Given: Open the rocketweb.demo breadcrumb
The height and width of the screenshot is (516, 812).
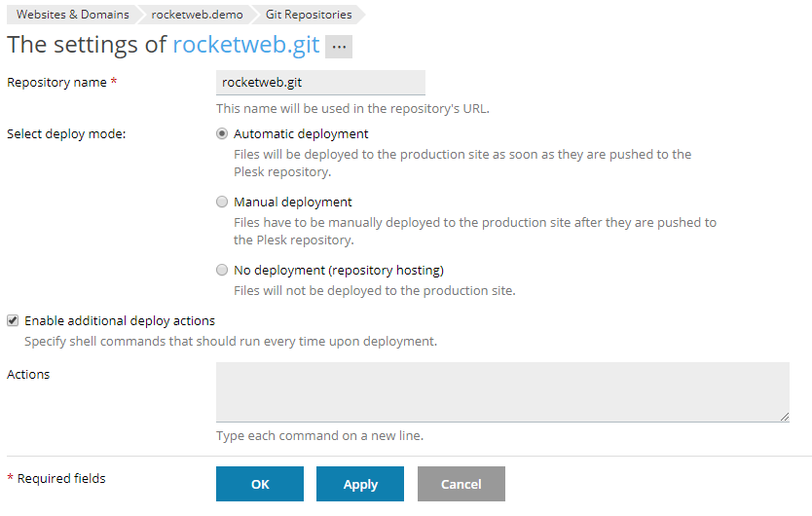Looking at the screenshot, I should (197, 15).
